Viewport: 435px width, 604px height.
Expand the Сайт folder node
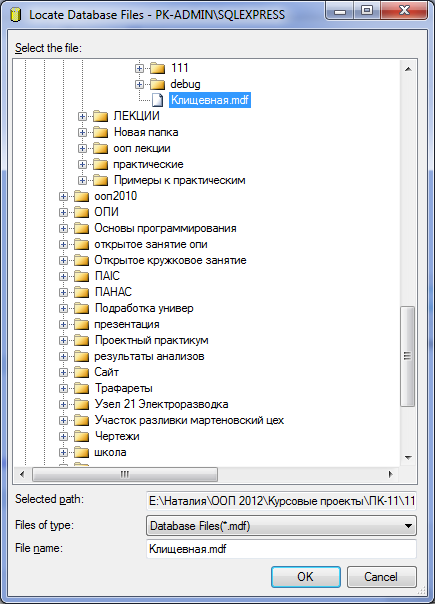pos(63,372)
